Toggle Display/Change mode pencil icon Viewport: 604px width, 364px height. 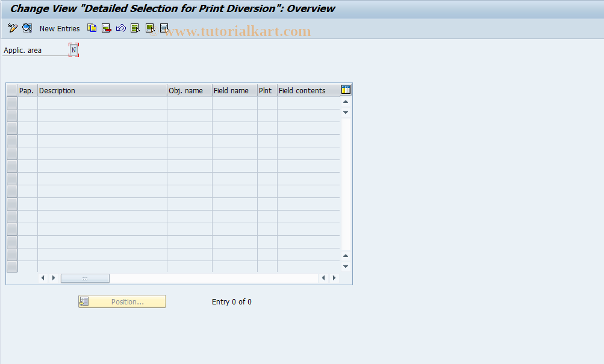tap(12, 28)
